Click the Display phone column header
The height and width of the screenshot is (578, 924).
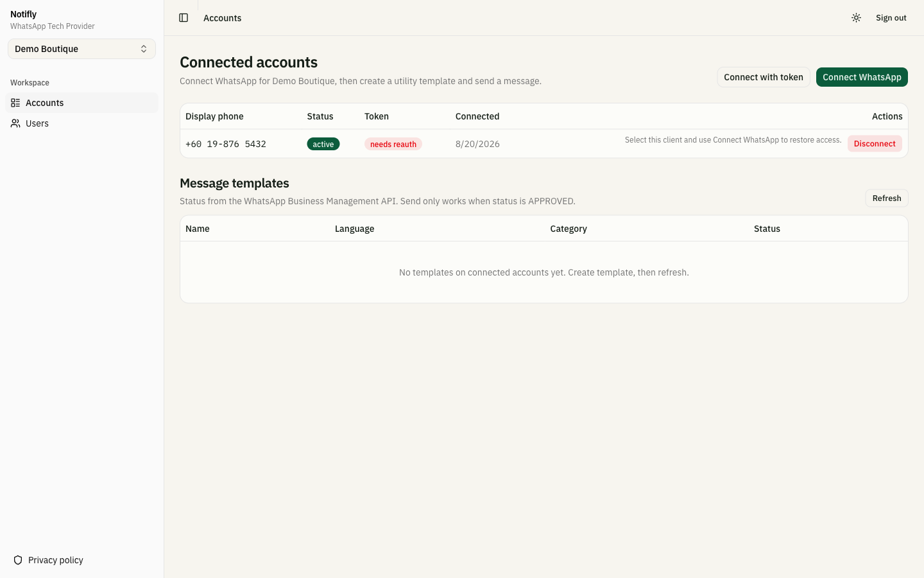(214, 116)
